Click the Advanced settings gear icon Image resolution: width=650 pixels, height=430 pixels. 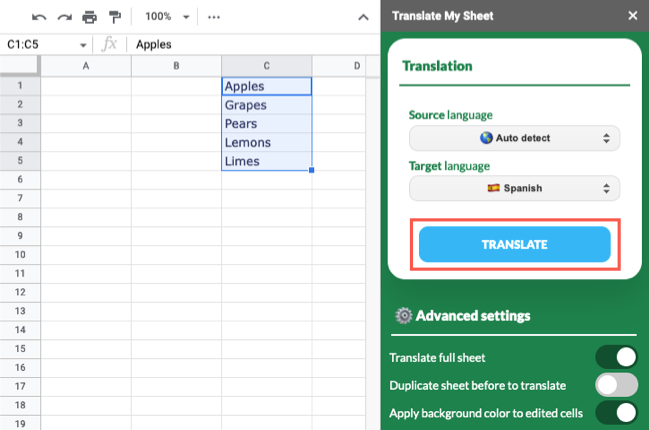pyautogui.click(x=404, y=316)
